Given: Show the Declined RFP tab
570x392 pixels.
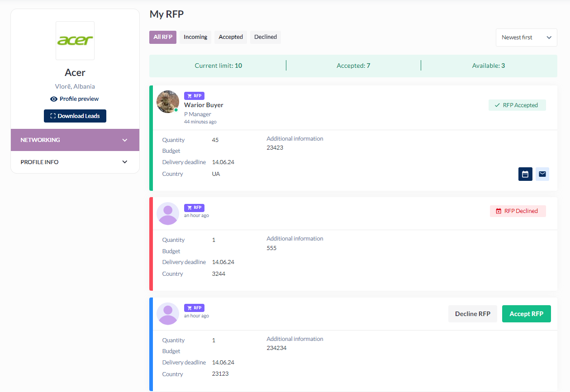Looking at the screenshot, I should click(266, 37).
